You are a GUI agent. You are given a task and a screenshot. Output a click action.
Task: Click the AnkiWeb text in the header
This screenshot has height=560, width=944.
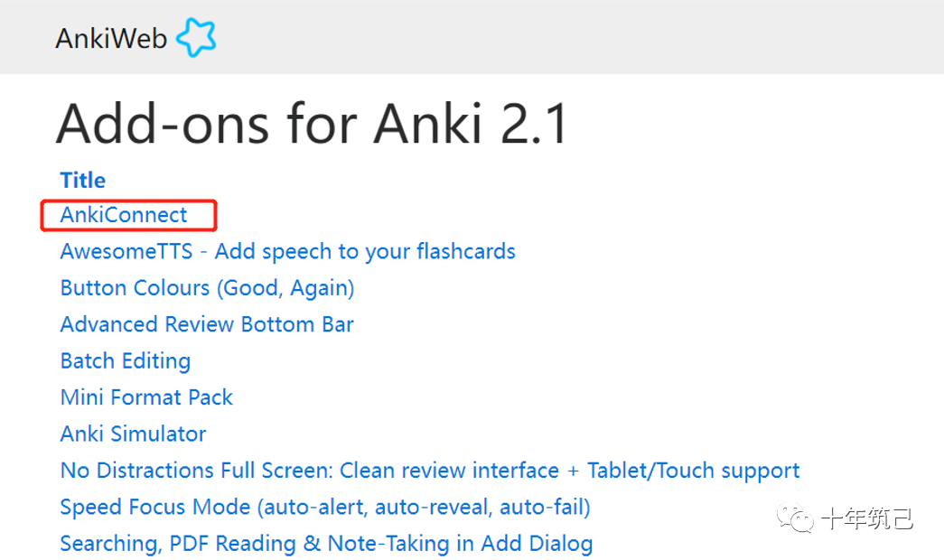click(111, 39)
